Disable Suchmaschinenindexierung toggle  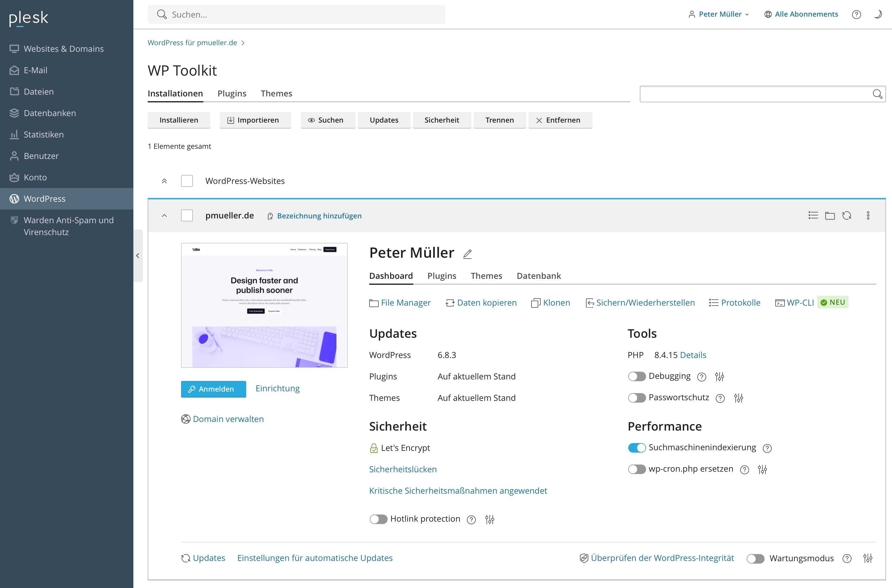coord(637,447)
